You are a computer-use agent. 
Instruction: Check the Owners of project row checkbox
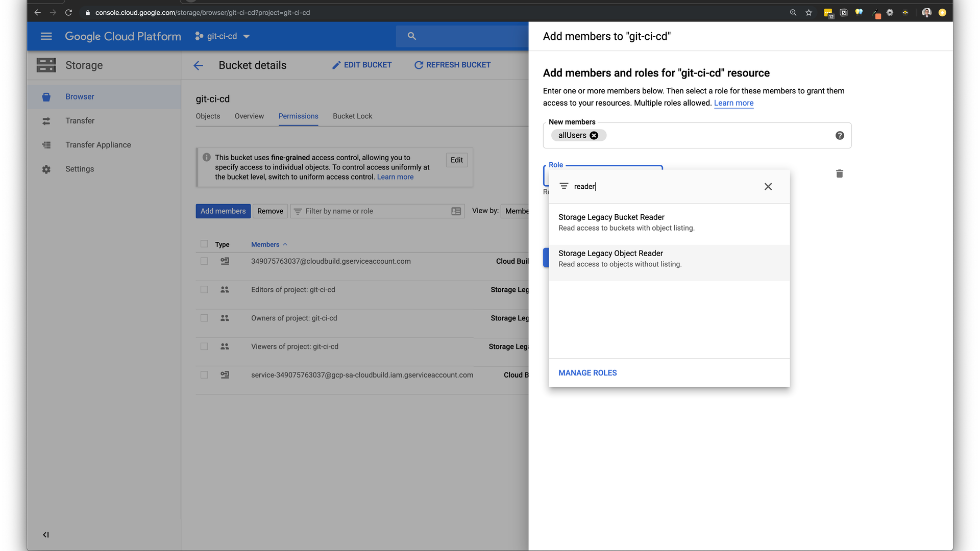(204, 318)
